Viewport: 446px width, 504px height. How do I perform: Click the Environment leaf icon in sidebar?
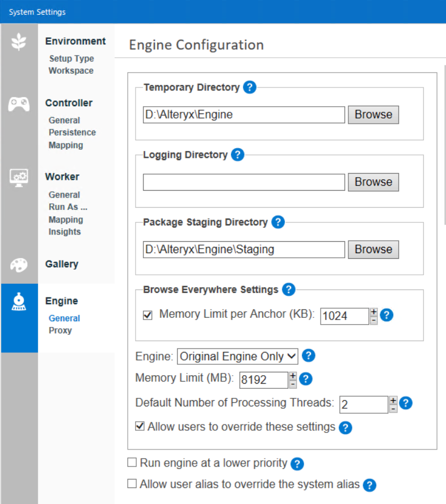pyautogui.click(x=19, y=42)
